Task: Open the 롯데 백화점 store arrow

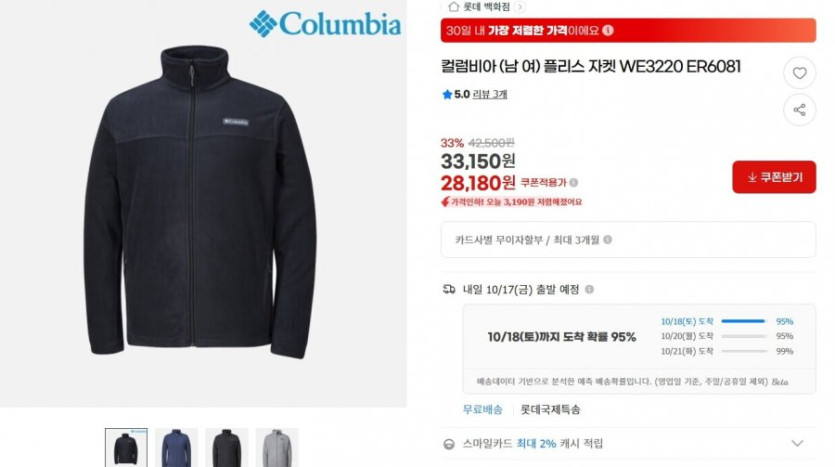Action: click(x=520, y=7)
